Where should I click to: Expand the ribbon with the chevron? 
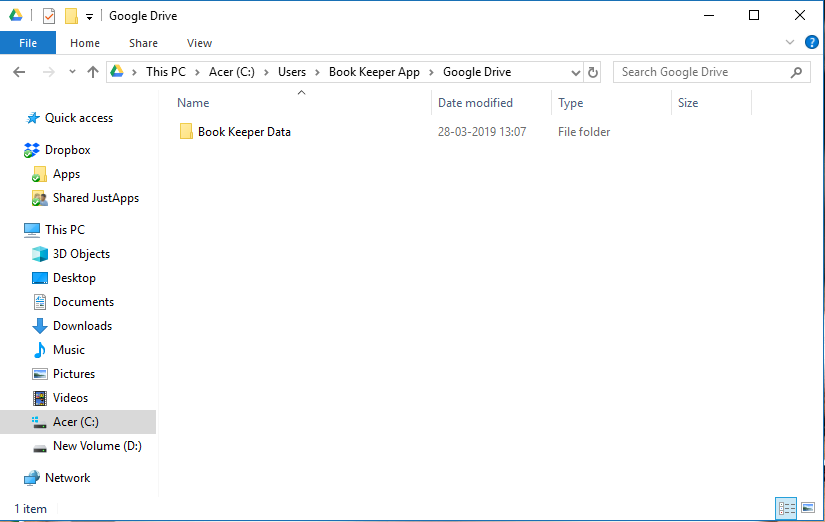point(790,42)
